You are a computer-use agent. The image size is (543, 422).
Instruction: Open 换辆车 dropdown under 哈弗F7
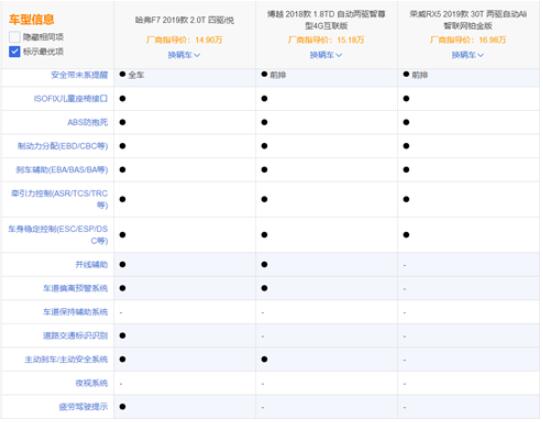point(184,55)
